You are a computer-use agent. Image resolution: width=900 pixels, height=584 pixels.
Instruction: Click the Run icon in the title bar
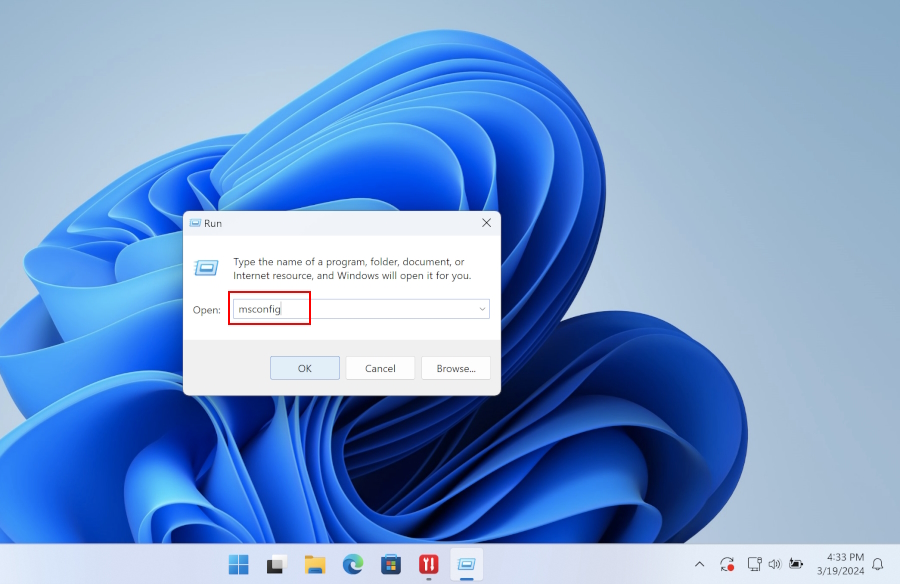coord(195,223)
